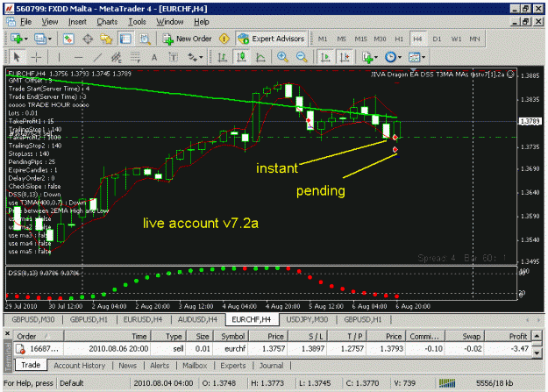Open the New Chart icon
548x392 pixels.
click(x=16, y=39)
